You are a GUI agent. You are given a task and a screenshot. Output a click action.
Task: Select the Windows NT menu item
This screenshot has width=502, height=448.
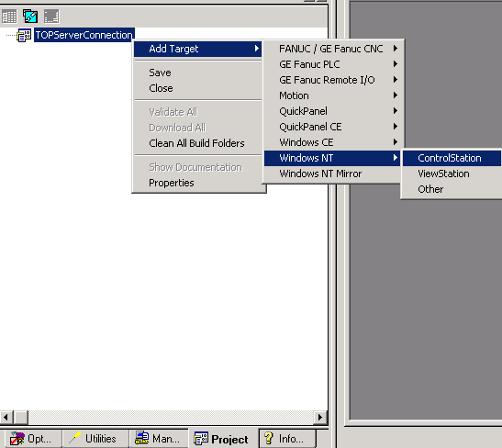click(x=332, y=158)
